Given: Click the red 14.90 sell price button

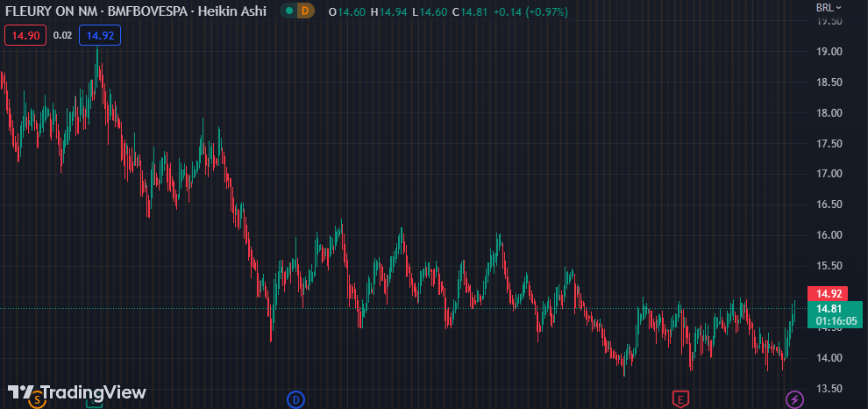Looking at the screenshot, I should (25, 35).
